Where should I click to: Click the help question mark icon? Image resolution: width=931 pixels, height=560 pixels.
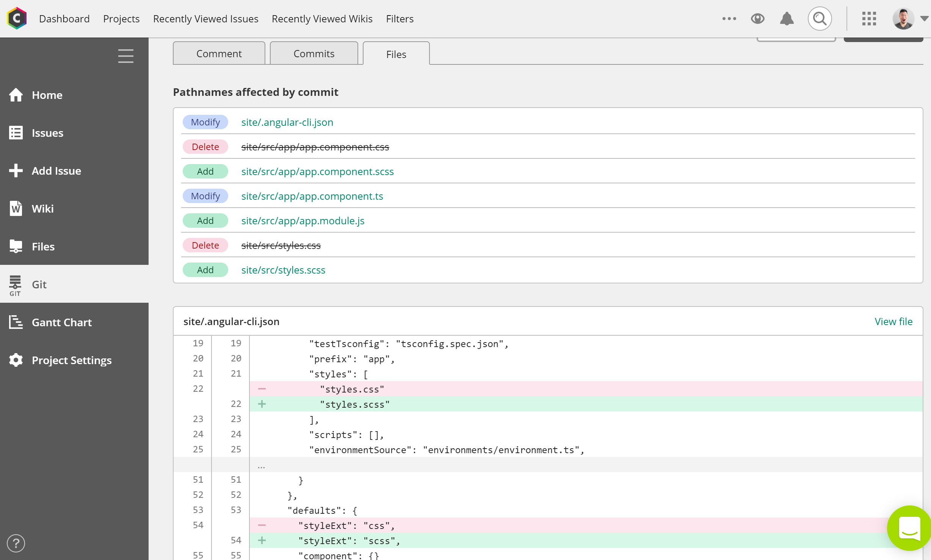pyautogui.click(x=16, y=543)
